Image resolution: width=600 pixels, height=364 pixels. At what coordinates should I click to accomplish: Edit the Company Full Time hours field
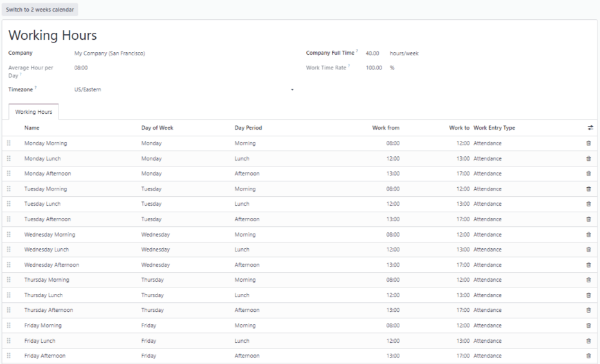372,53
